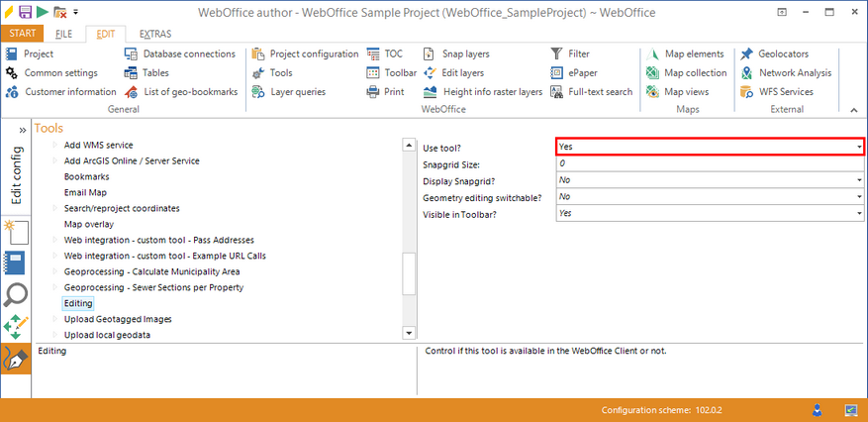Open Map elements icon

pos(653,53)
